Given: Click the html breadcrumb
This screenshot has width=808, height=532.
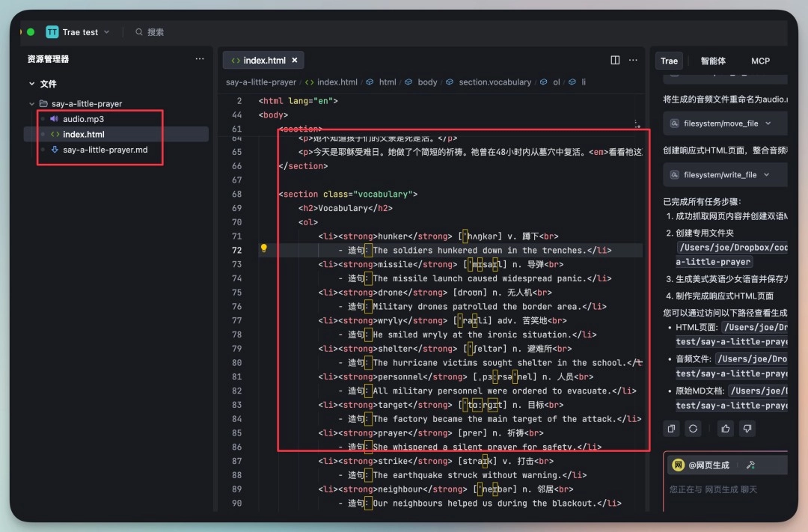Looking at the screenshot, I should [388, 82].
